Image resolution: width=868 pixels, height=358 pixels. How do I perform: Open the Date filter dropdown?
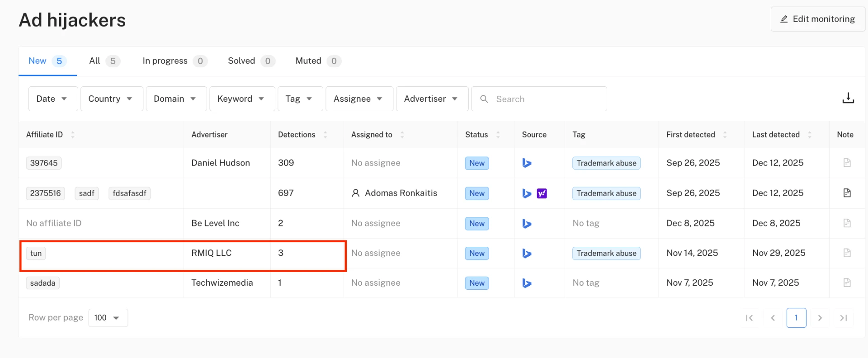click(53, 99)
